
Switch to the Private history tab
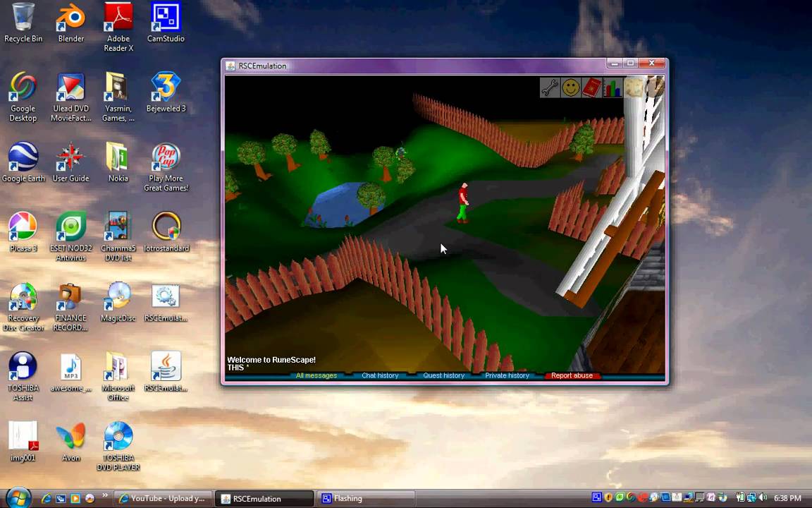(507, 375)
